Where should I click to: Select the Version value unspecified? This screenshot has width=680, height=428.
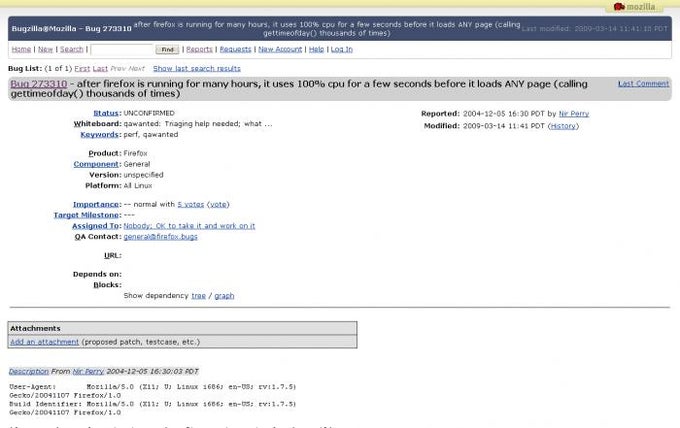144,175
